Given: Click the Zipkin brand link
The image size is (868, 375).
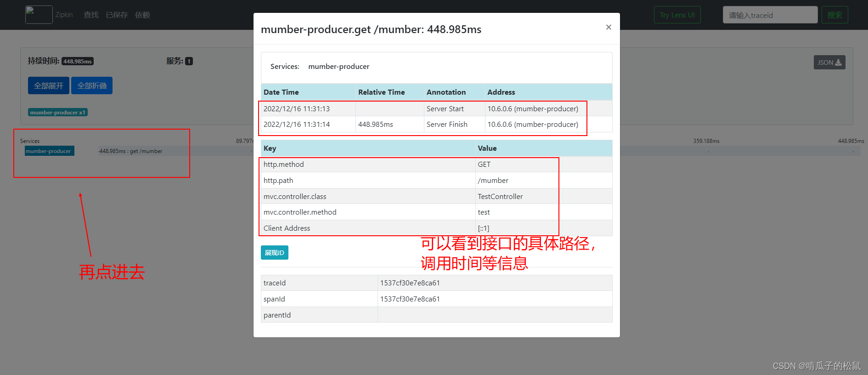Looking at the screenshot, I should [x=64, y=15].
